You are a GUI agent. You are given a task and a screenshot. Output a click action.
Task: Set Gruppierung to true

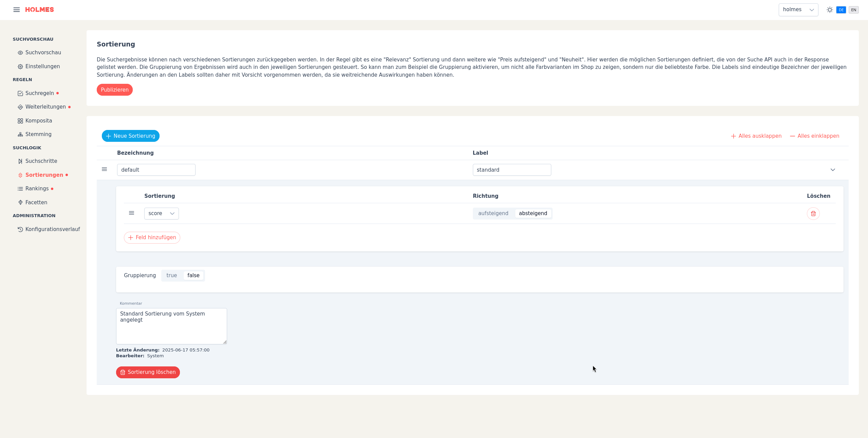coord(171,275)
